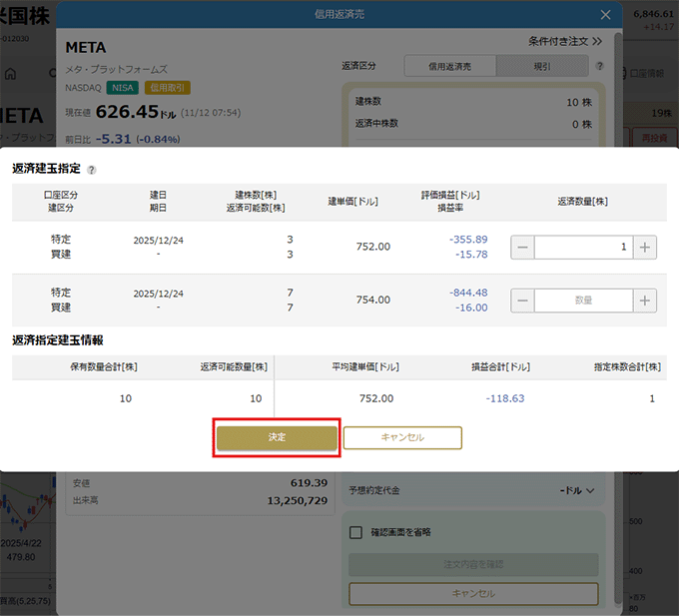Increase quantity for the 752.00 position

(x=645, y=248)
